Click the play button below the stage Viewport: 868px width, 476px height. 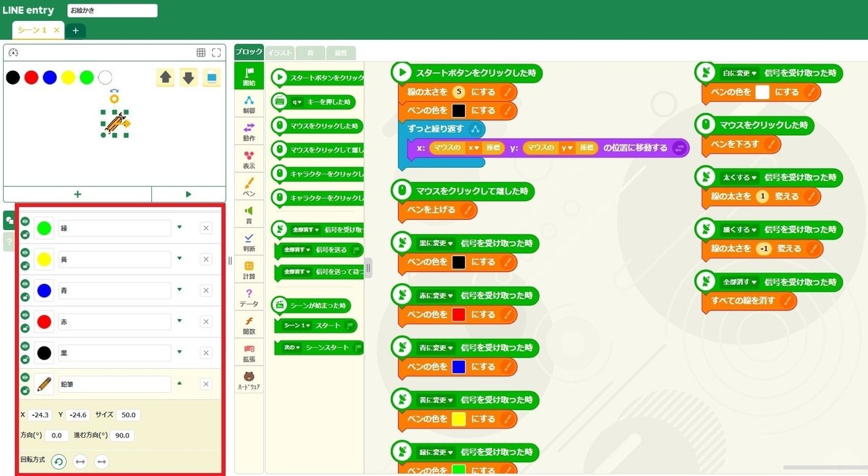point(188,194)
